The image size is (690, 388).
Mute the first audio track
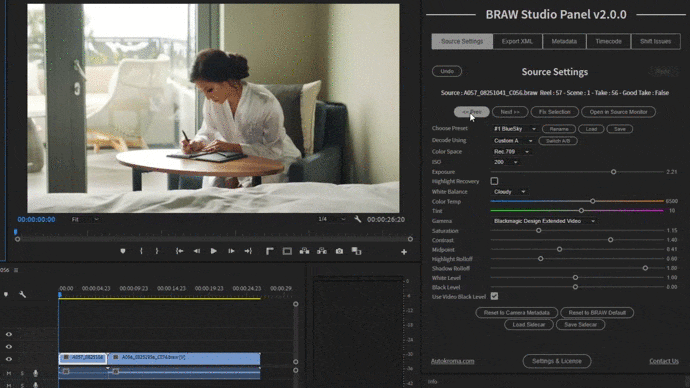pos(8,373)
